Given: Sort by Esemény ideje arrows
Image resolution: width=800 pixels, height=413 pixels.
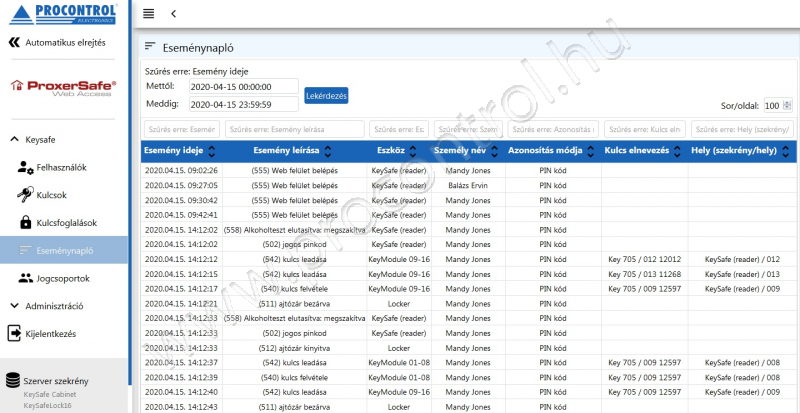Looking at the screenshot, I should tap(212, 151).
